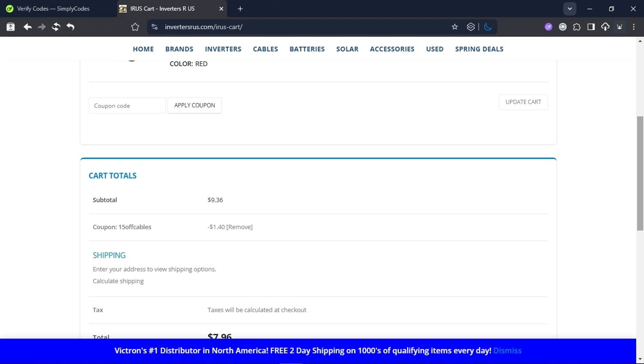Open the HOME menu item
Viewport: 644px width, 364px height.
(x=143, y=49)
